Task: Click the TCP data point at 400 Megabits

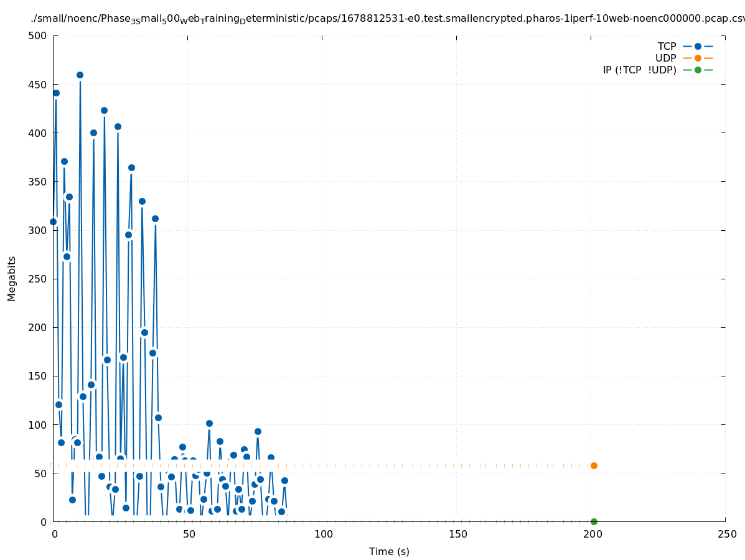Action: (93, 133)
